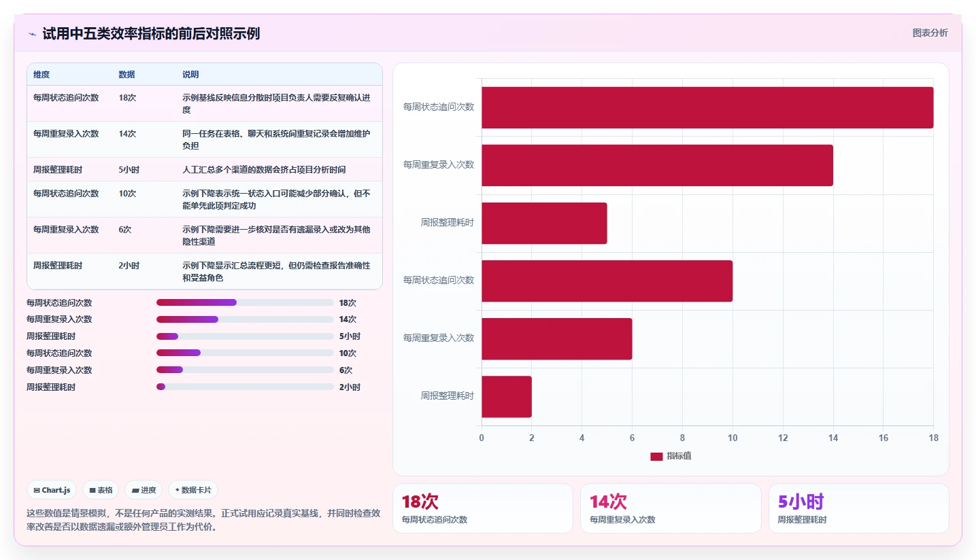This screenshot has width=976, height=560.
Task: Click the progress bar valued 6次
Action: (x=245, y=370)
